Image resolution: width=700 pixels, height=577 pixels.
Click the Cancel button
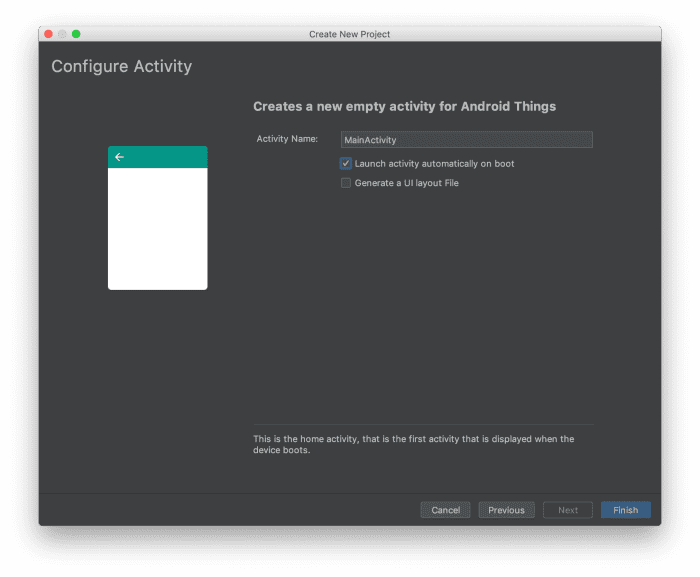(446, 510)
